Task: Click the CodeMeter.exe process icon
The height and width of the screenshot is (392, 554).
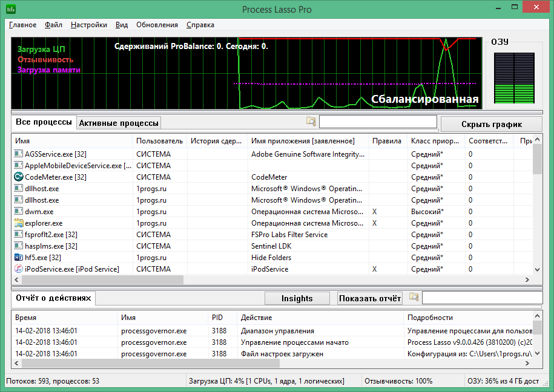Action: point(19,177)
